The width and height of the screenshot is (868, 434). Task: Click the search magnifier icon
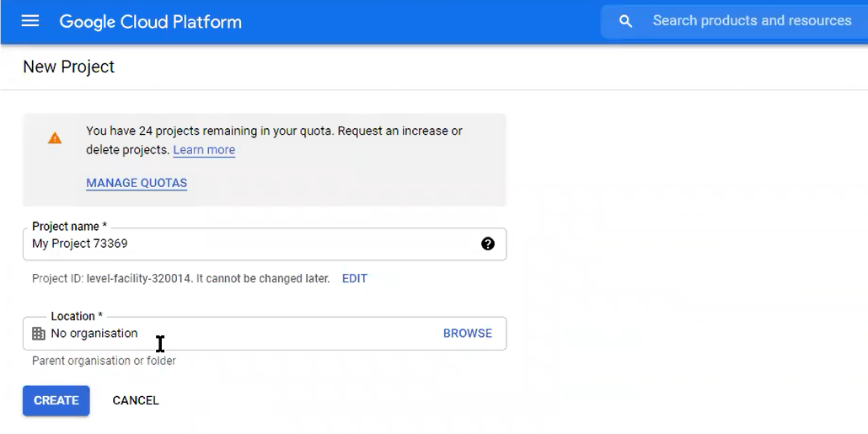tap(625, 22)
